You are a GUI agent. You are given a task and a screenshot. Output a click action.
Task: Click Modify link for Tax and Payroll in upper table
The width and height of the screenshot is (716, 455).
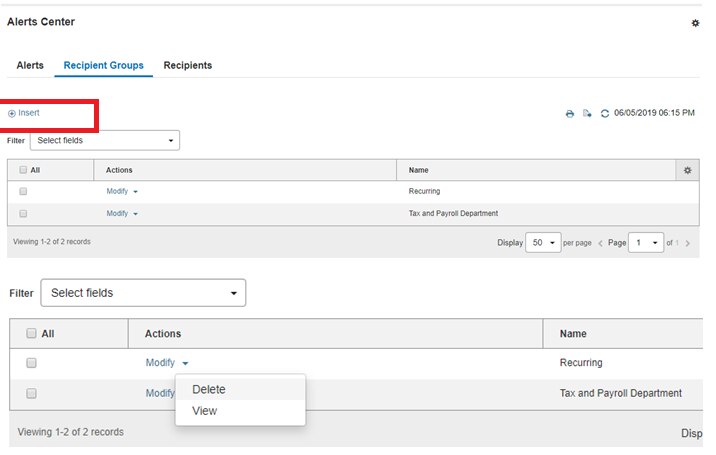coord(117,213)
